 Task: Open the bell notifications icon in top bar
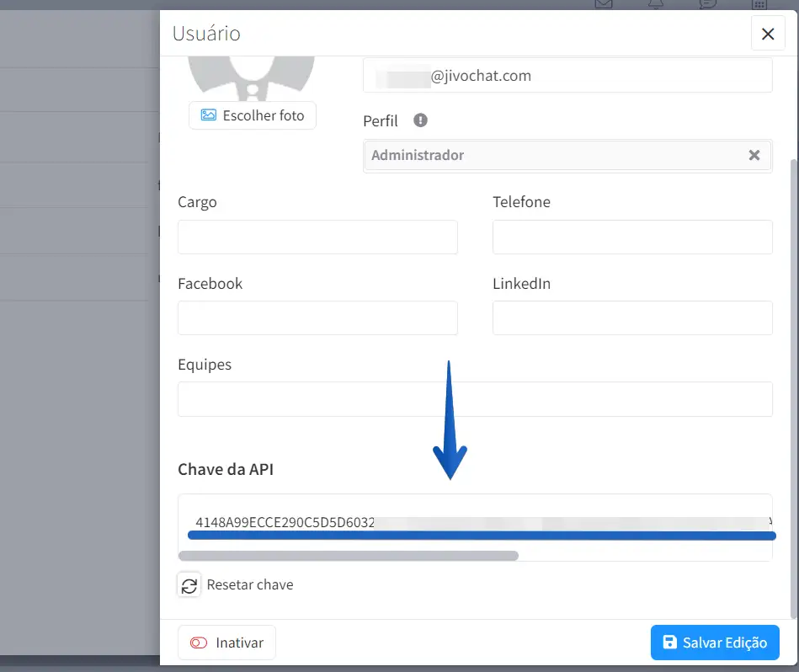(x=655, y=4)
